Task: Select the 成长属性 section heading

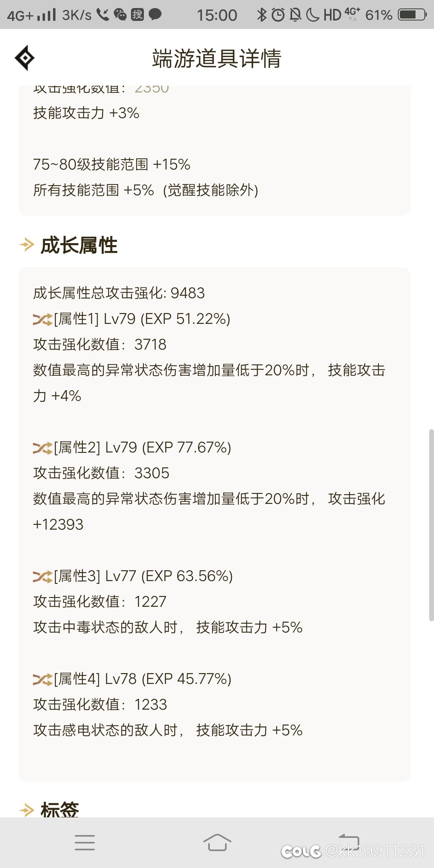Action: click(x=79, y=245)
